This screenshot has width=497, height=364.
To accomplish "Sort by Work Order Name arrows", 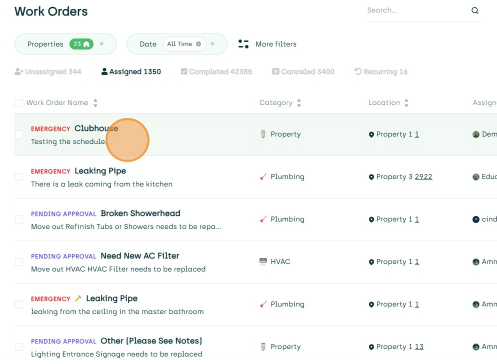I will [x=95, y=103].
